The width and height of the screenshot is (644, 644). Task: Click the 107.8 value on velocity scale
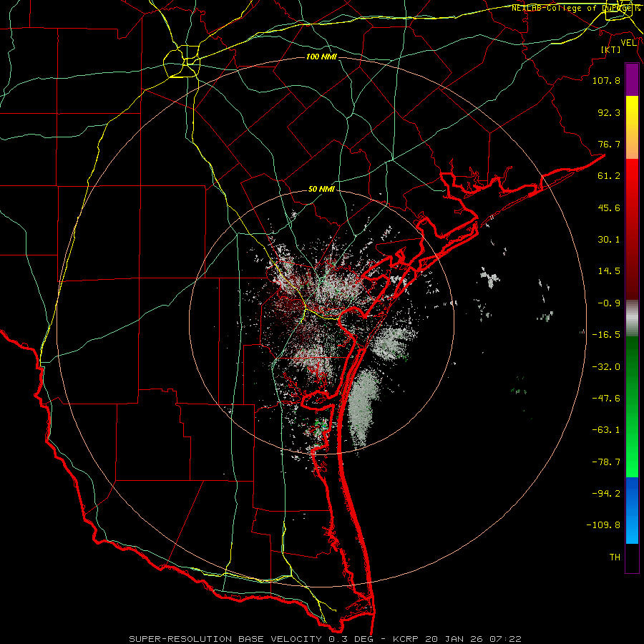[x=606, y=80]
